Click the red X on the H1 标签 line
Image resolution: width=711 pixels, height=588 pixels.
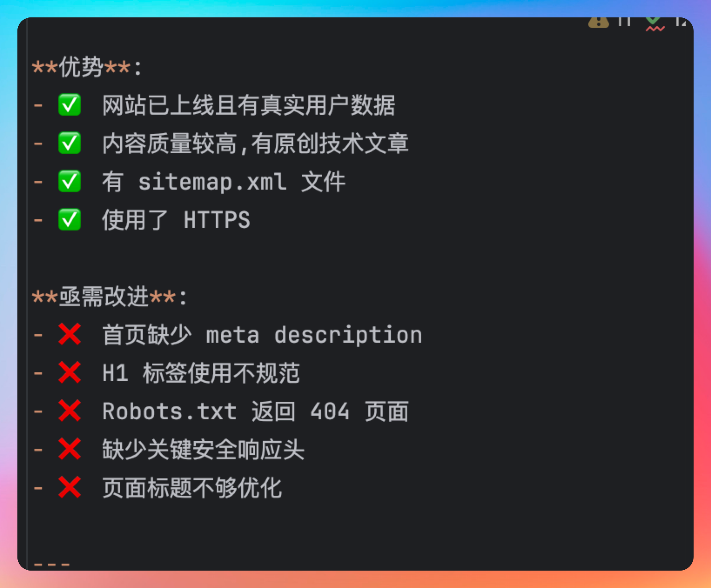(70, 373)
